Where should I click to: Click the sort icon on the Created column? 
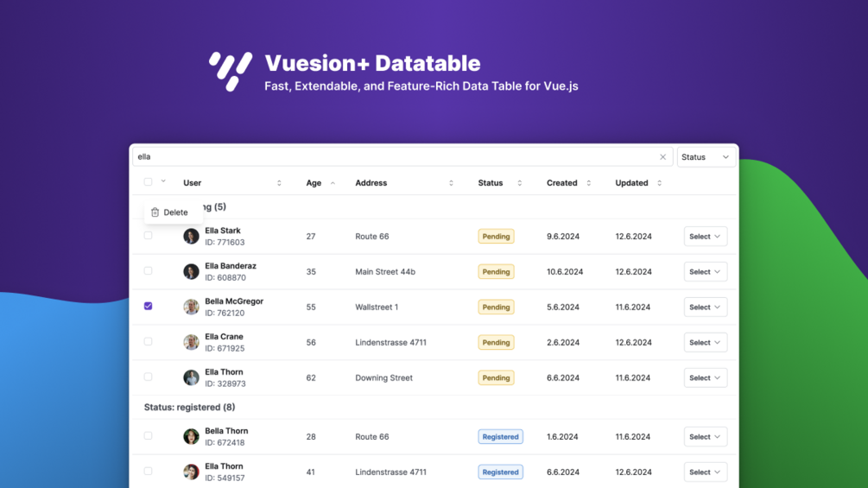click(589, 183)
